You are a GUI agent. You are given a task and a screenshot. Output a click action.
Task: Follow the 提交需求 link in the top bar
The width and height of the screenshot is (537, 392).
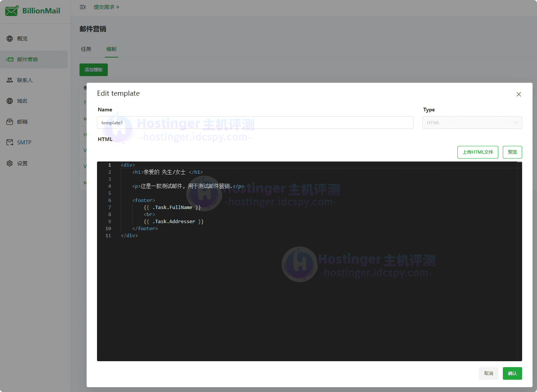pos(107,7)
